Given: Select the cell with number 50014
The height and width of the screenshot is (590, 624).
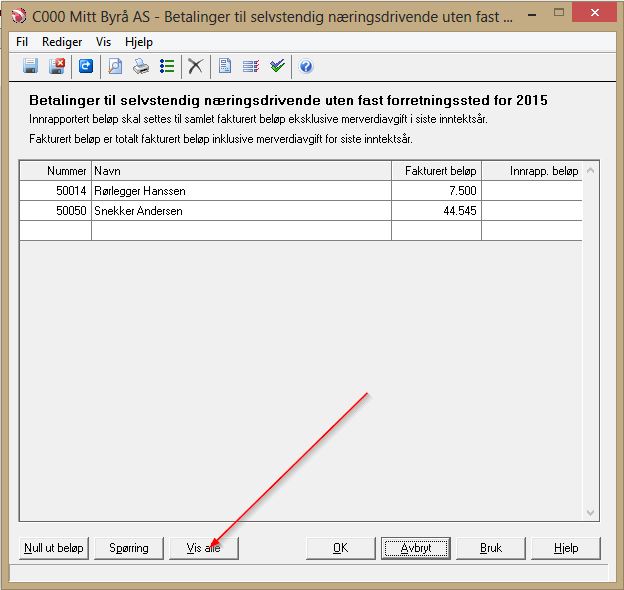Looking at the screenshot, I should (x=55, y=191).
